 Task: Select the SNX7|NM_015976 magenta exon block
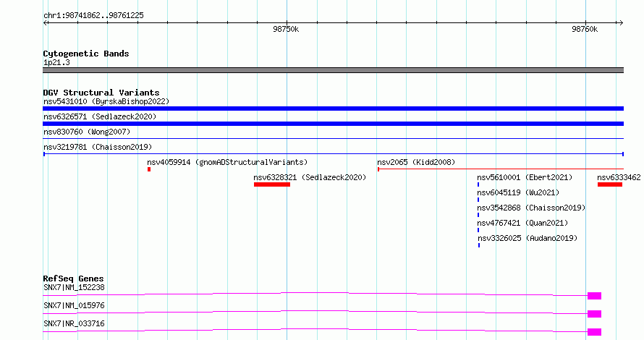click(x=594, y=314)
